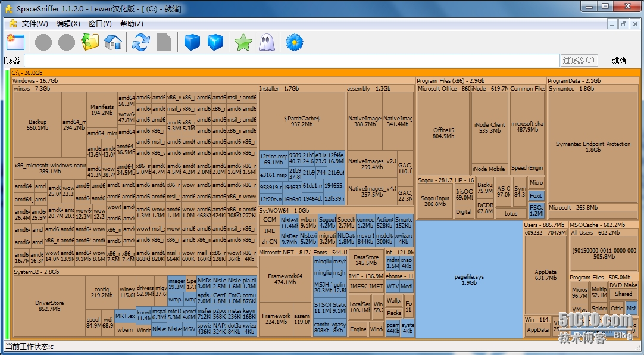644x355 pixels.
Task: Select the Framework 224.1Mb block
Action: point(276,319)
